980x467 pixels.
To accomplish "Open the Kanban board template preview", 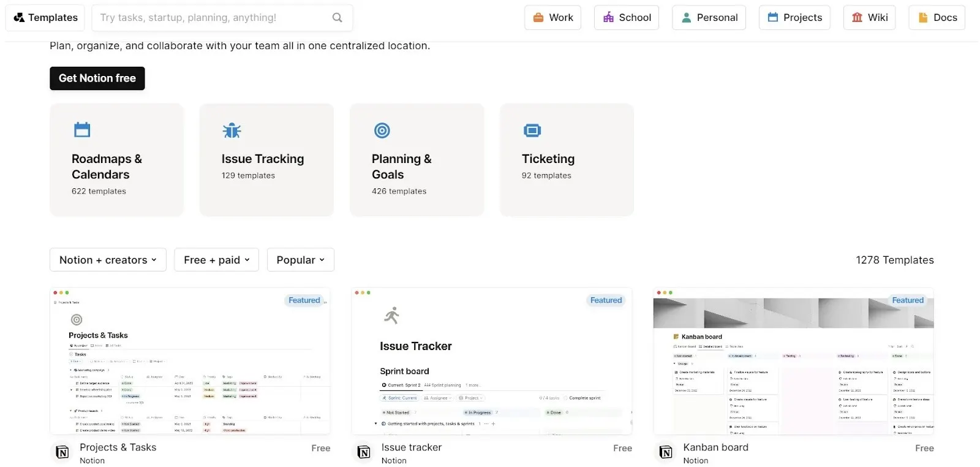I will pos(794,362).
